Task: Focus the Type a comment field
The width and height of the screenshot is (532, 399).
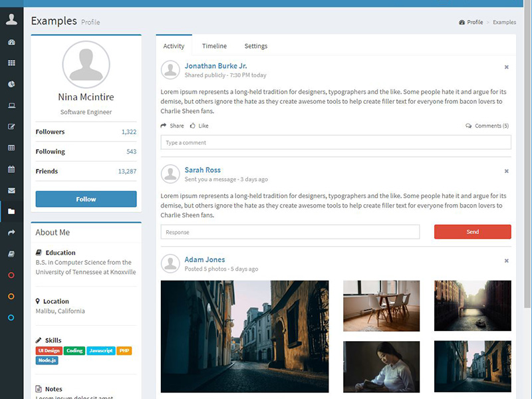Action: [336, 142]
